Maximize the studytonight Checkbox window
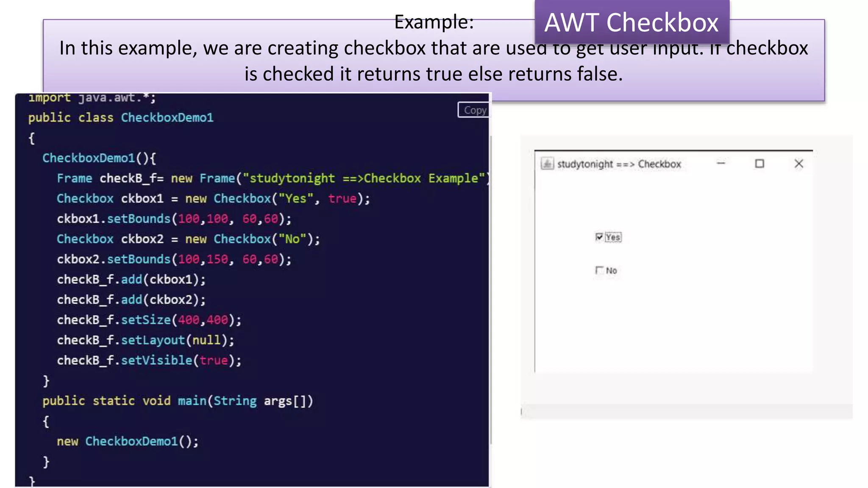This screenshot has height=488, width=868. 759,164
